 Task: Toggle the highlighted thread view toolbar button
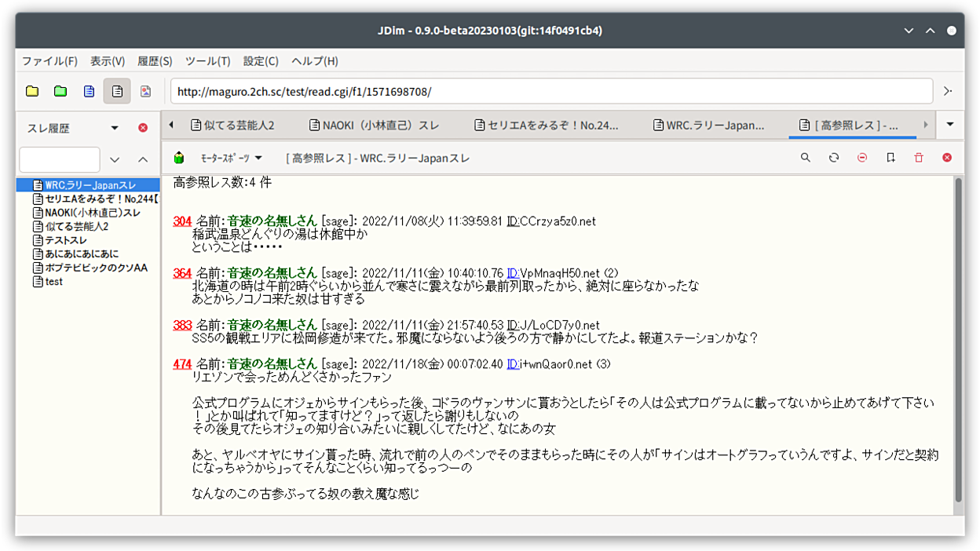coord(117,92)
